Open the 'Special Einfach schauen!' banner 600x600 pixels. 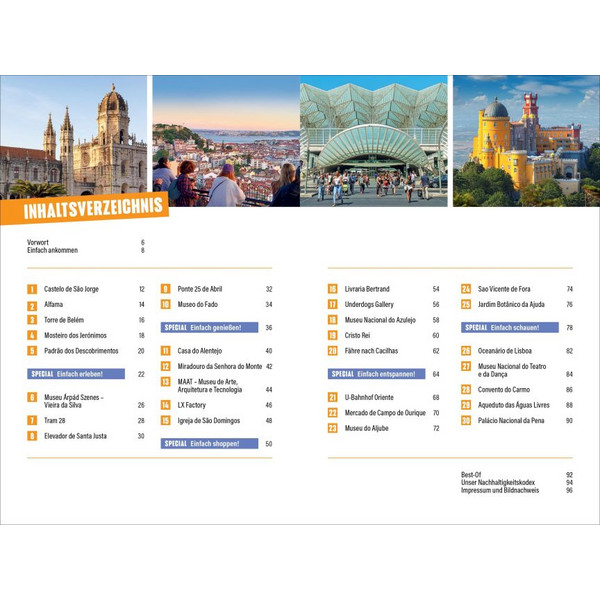(x=510, y=328)
